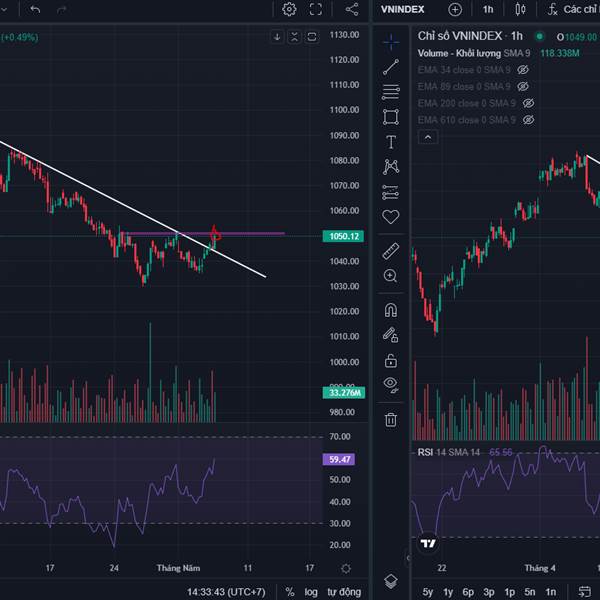
Task: Click the 1050.12 current price label
Action: click(x=343, y=236)
